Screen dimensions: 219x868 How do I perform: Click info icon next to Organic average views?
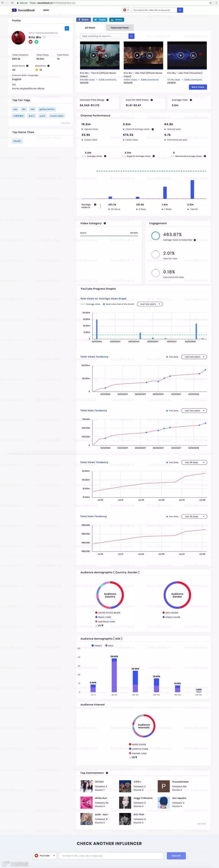pyautogui.click(x=154, y=156)
